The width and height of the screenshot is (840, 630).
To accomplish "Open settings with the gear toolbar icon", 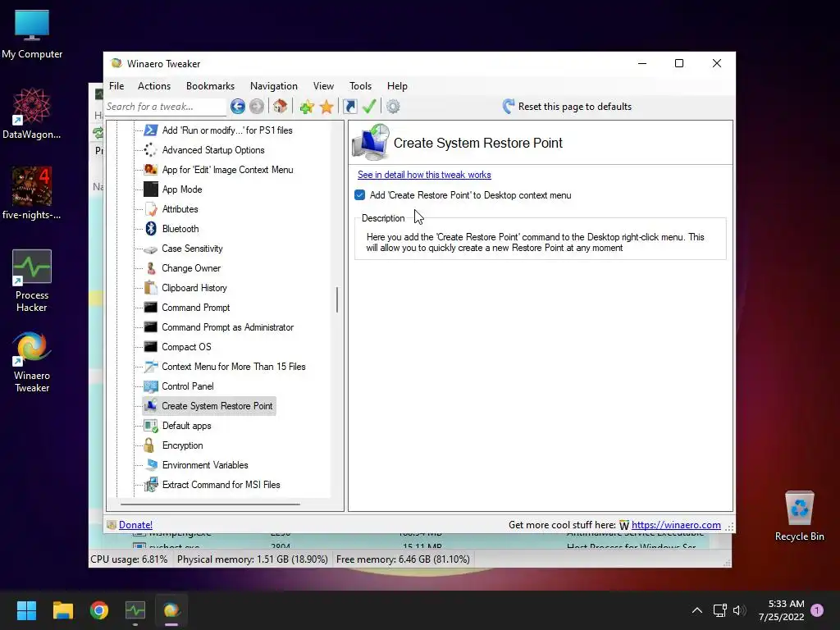I will coord(393,107).
